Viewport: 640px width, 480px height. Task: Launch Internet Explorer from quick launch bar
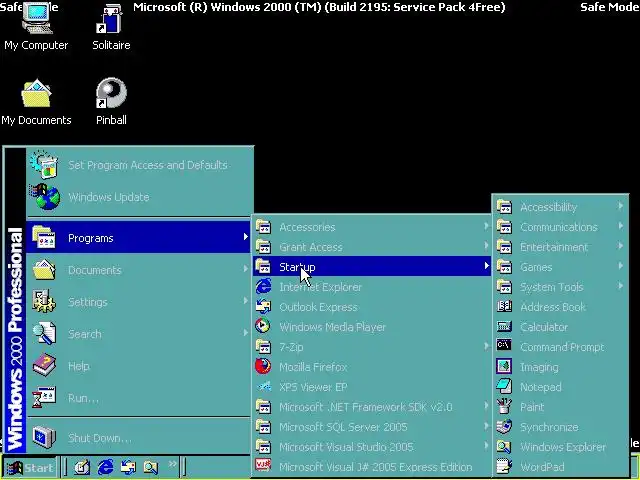[x=105, y=467]
